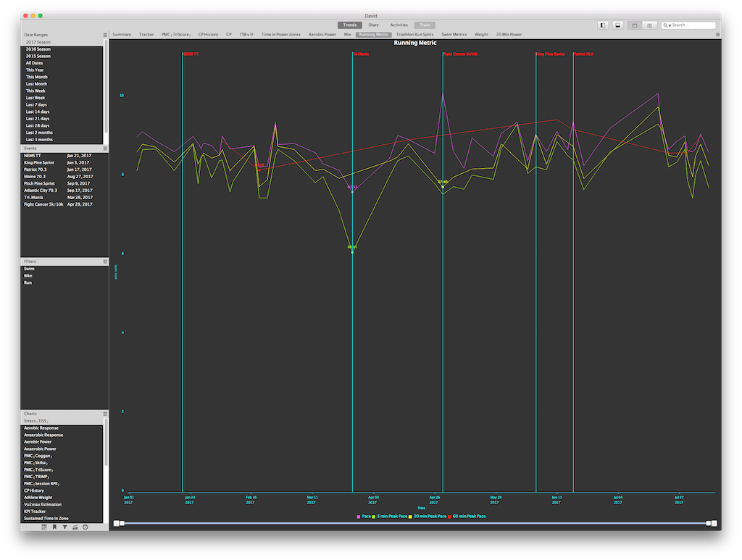Click the left handle of date range slider

[x=122, y=523]
